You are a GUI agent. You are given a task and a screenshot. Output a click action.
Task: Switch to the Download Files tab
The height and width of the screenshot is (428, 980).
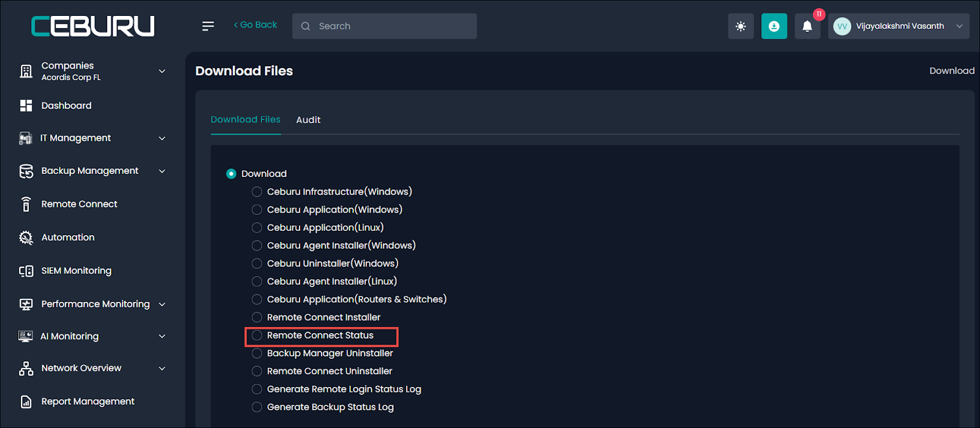click(x=246, y=119)
